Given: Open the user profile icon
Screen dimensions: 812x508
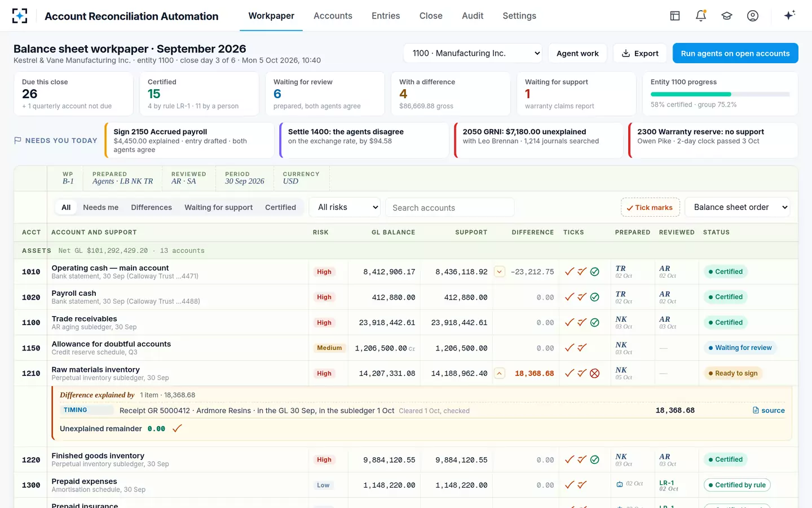Looking at the screenshot, I should pos(753,16).
